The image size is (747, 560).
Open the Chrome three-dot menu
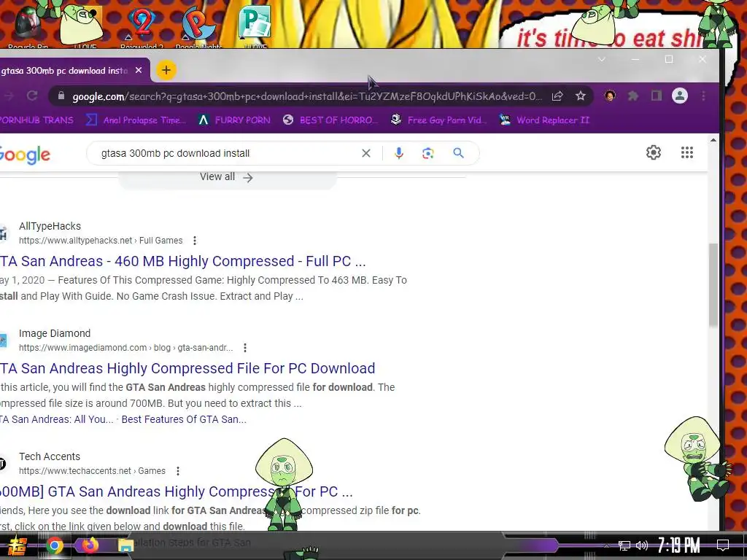pos(704,96)
